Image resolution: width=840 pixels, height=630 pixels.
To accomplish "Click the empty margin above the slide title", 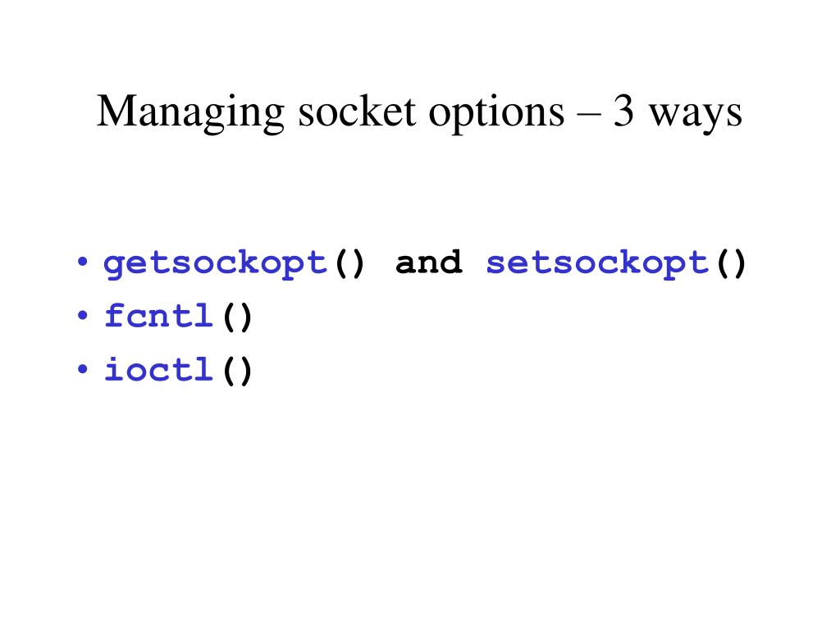I will pos(420,43).
